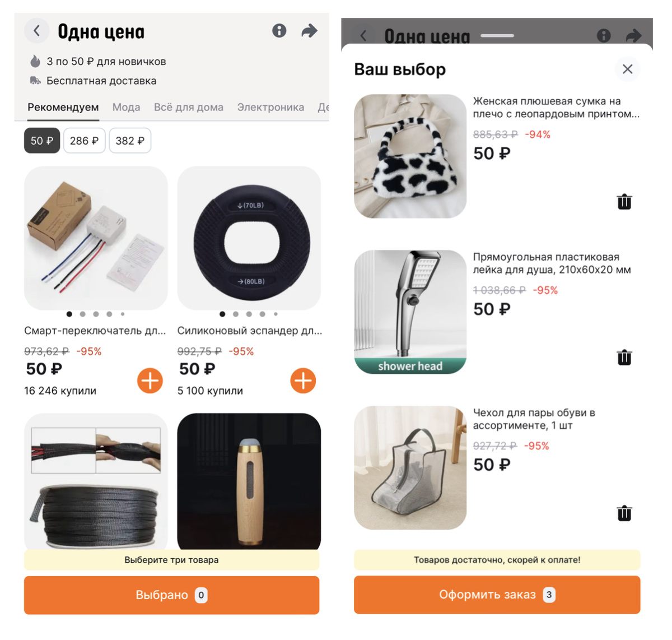
Task: Delete the shower head from selection
Action: click(x=624, y=358)
